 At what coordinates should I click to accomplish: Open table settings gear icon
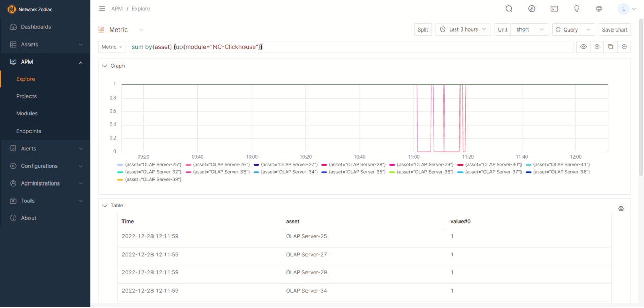pos(621,209)
